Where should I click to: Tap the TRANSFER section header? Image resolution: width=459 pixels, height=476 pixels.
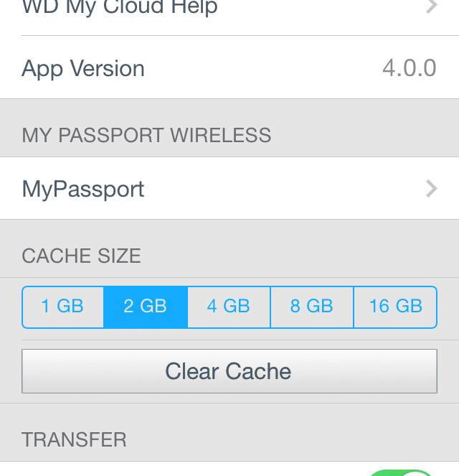[74, 439]
